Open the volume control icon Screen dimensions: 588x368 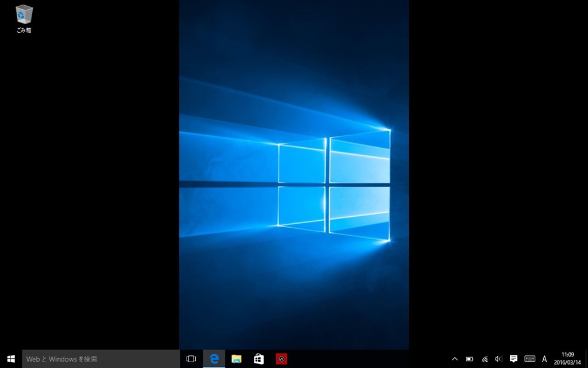pyautogui.click(x=498, y=359)
